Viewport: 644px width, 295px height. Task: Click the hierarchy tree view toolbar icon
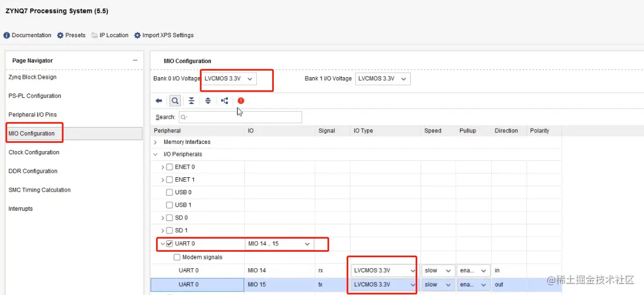pyautogui.click(x=225, y=101)
